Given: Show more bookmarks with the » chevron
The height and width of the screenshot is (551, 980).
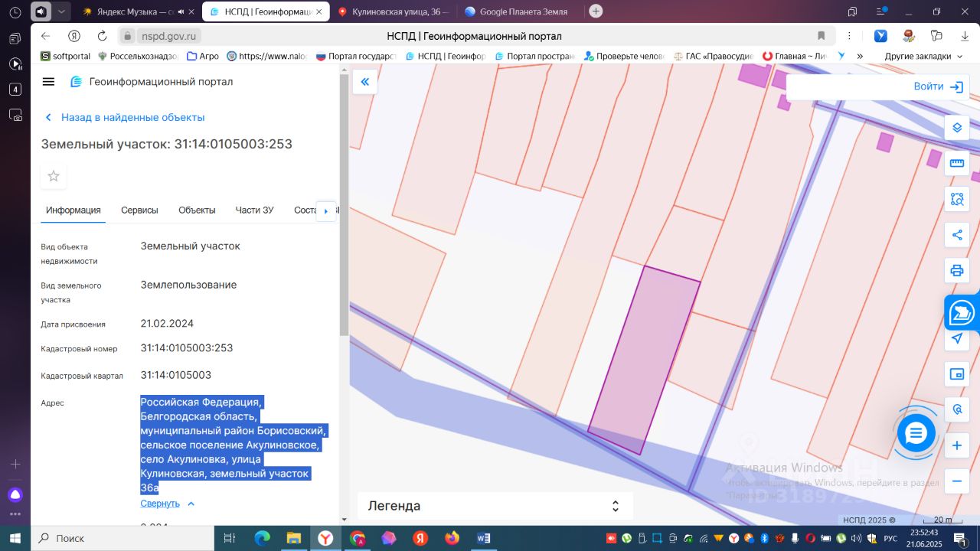Looking at the screenshot, I should 860,56.
